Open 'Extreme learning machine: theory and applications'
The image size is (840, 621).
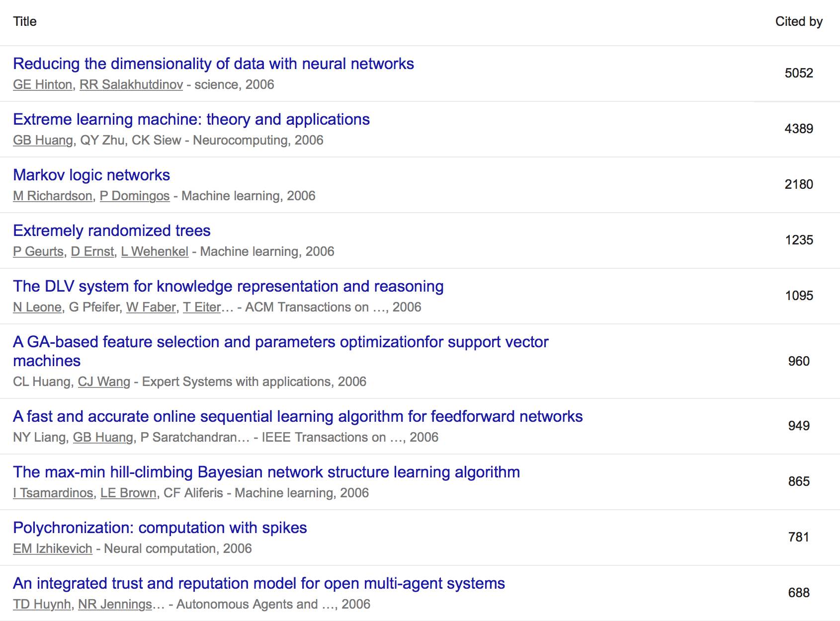(191, 120)
